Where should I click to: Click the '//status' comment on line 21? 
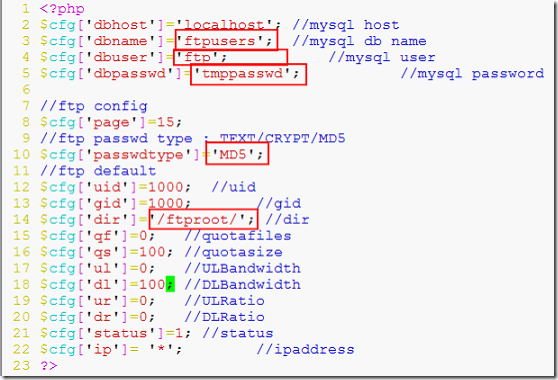[238, 333]
